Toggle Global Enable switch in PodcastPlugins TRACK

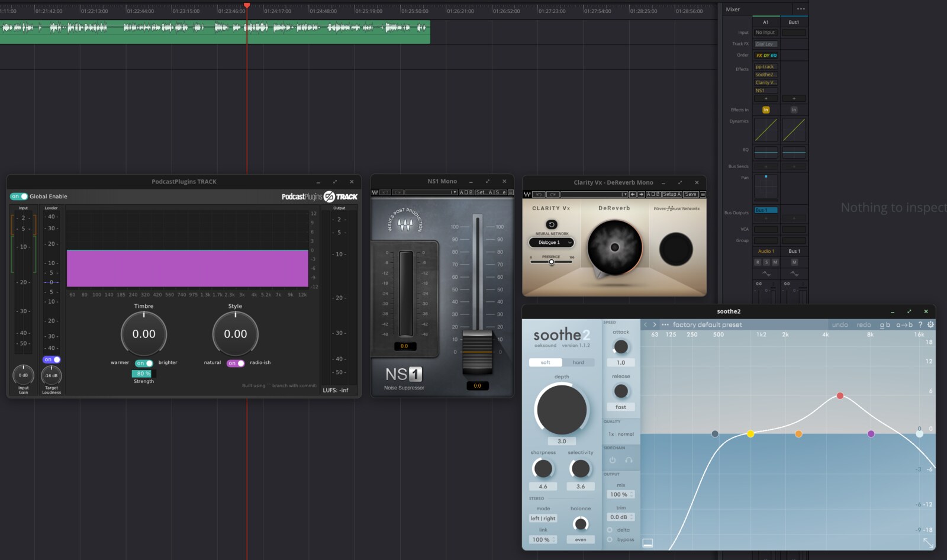coord(19,197)
